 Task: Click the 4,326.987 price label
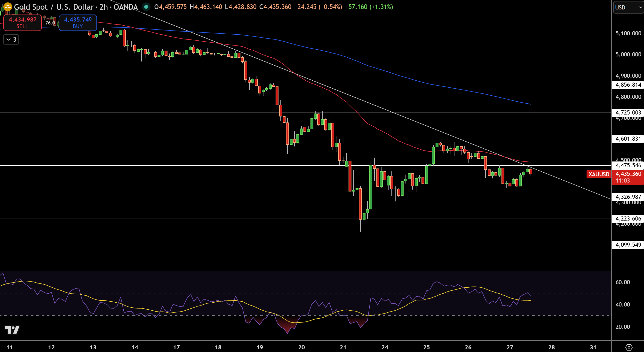tap(628, 197)
